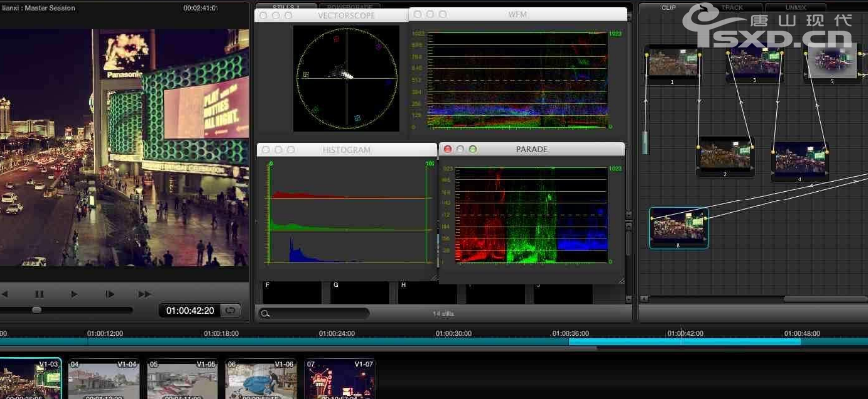868x399 pixels.
Task: Jump to 01:00:48:00 on the timeline ruler
Action: 802,334
